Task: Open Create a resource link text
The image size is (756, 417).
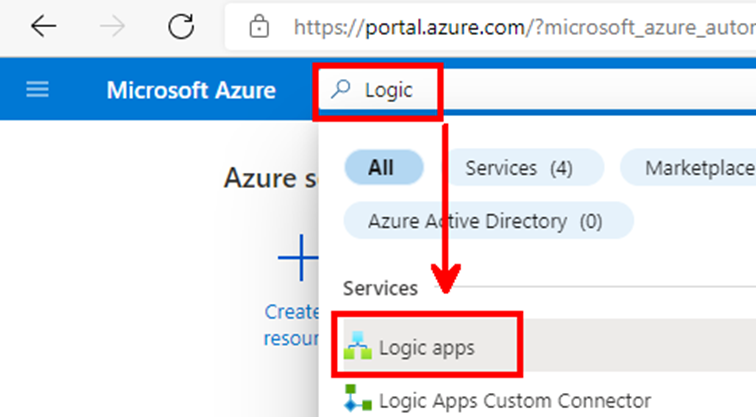Action: (x=291, y=325)
